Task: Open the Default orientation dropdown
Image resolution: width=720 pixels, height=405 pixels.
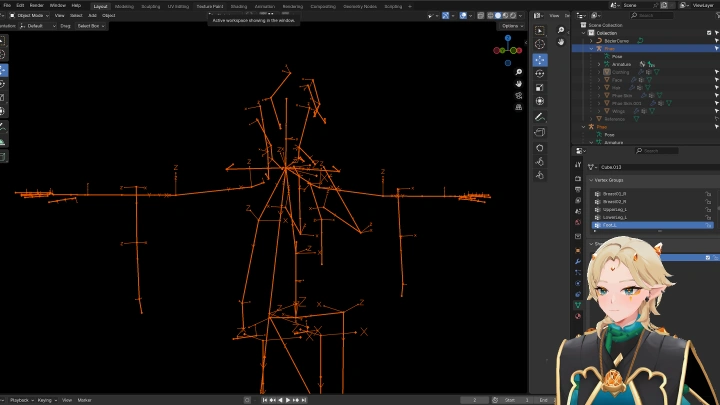Action: (x=38, y=26)
